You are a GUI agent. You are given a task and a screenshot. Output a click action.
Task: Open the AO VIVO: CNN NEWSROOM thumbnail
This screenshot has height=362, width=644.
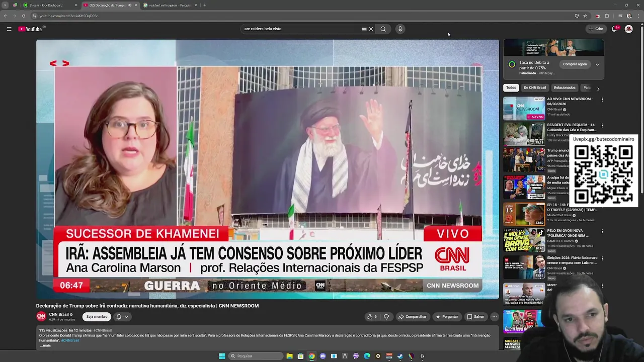524,108
